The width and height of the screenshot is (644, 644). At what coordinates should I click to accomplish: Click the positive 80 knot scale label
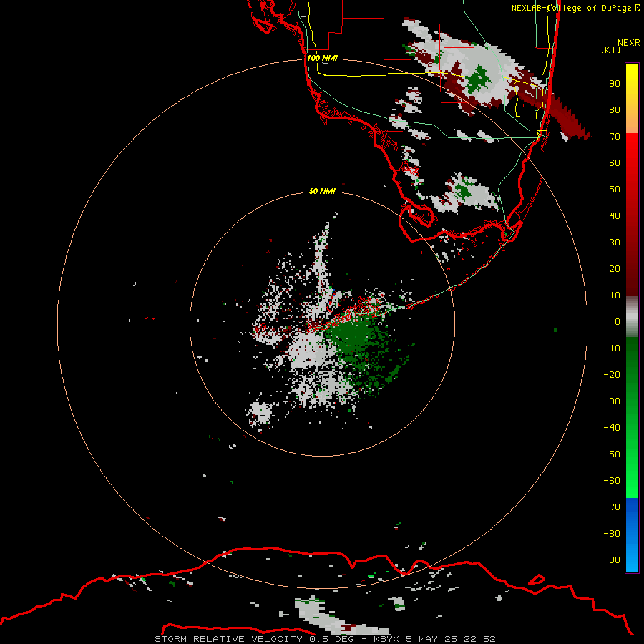615,109
